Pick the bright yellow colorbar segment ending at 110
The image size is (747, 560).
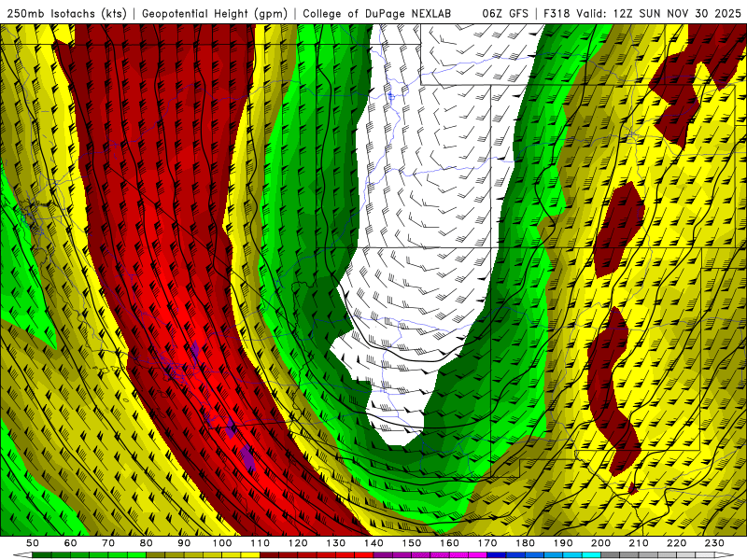click(250, 554)
